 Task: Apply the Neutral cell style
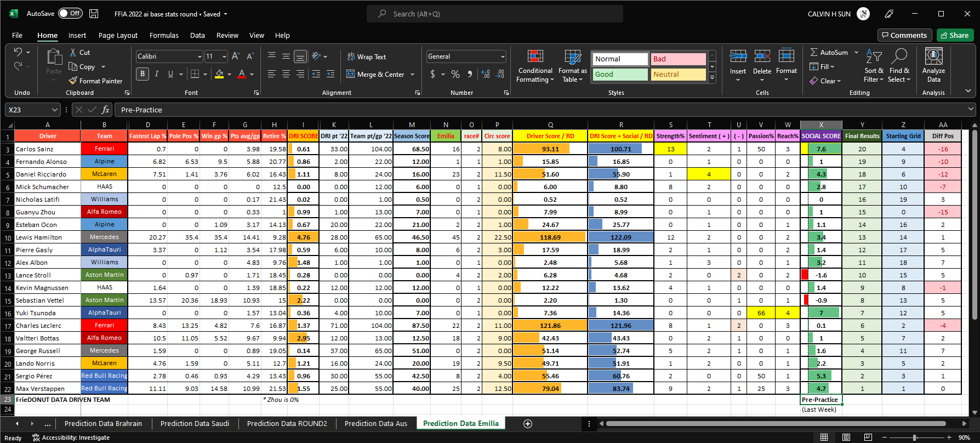coord(679,74)
